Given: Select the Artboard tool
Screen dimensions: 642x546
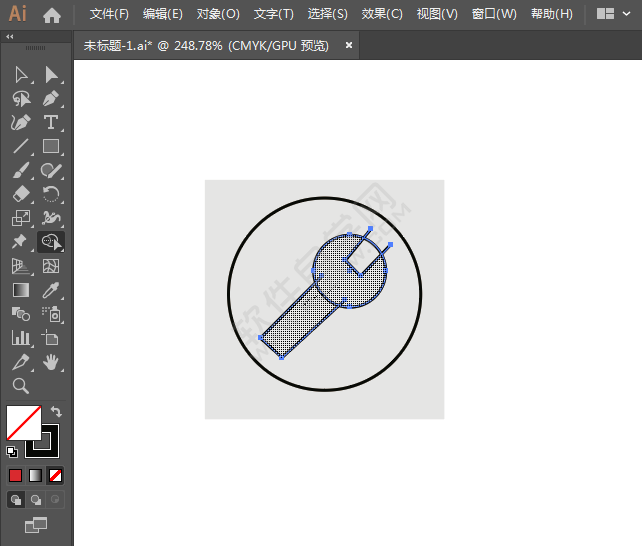Looking at the screenshot, I should pyautogui.click(x=50, y=338).
